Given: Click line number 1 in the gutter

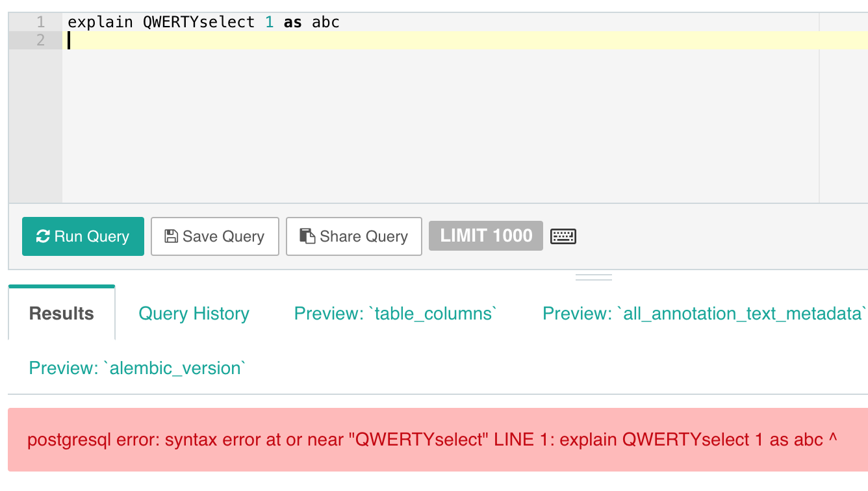Looking at the screenshot, I should (40, 22).
